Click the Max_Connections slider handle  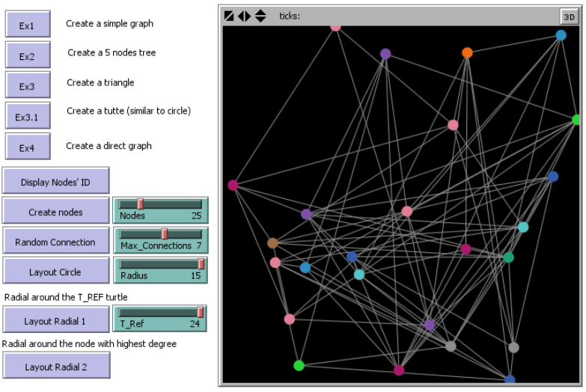click(164, 233)
